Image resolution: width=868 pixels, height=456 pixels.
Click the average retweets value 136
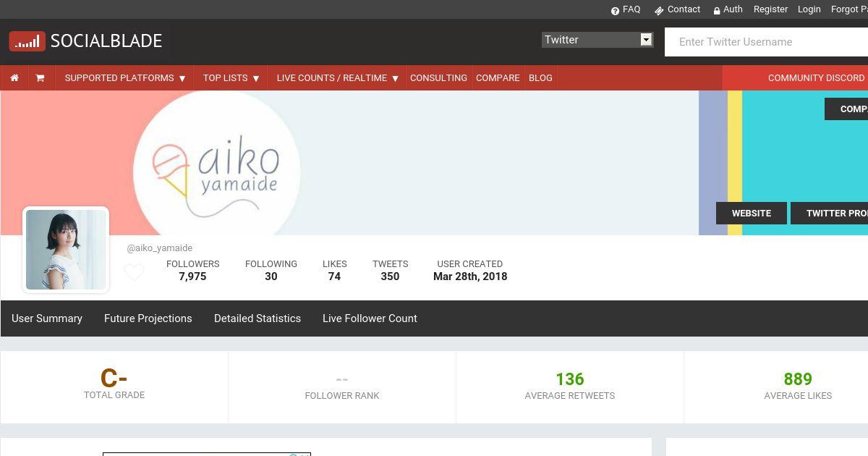pyautogui.click(x=570, y=379)
